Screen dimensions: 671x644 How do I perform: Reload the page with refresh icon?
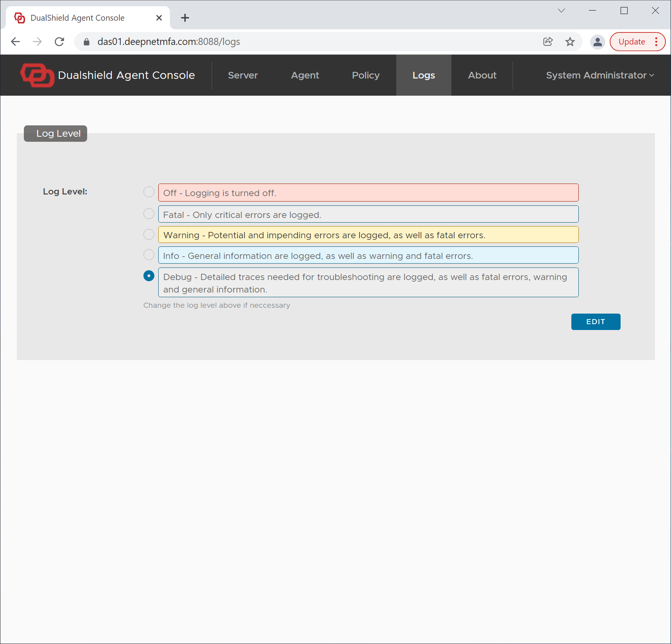tap(59, 42)
